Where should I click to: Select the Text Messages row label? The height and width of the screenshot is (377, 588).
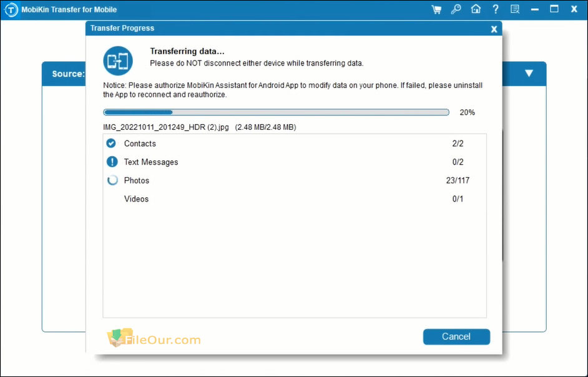151,162
